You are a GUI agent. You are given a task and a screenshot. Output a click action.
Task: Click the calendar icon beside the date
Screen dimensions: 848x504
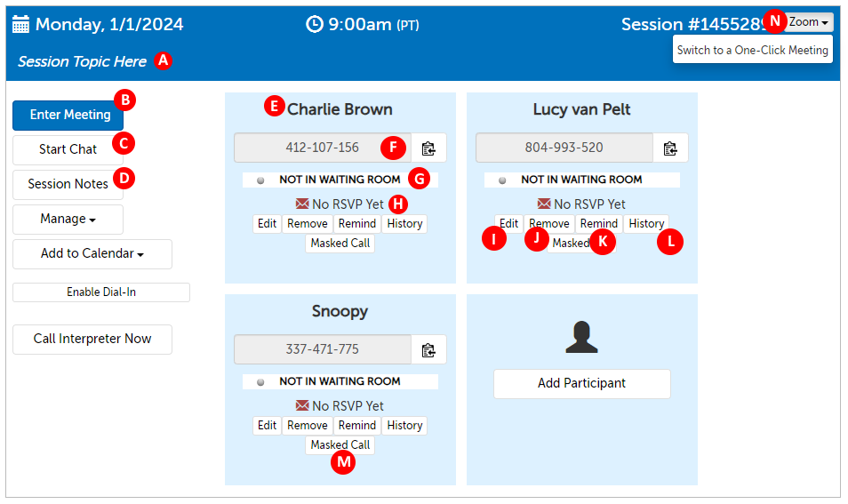(x=20, y=25)
